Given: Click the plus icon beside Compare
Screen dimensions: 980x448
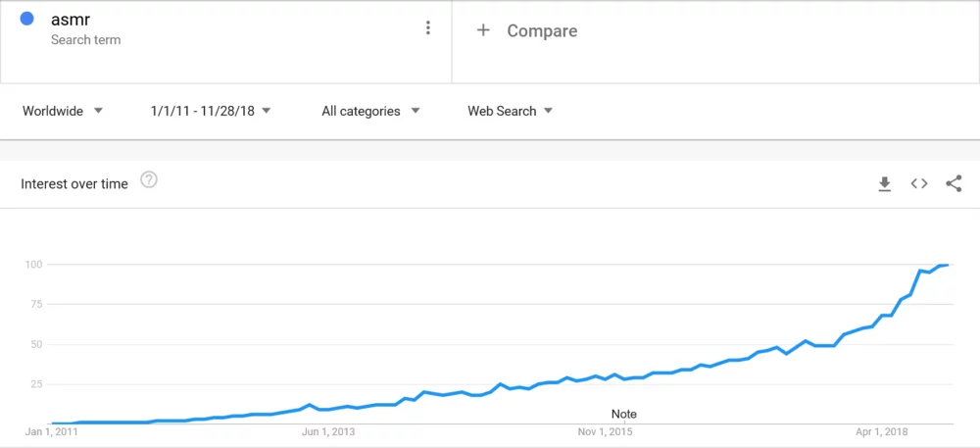Looking at the screenshot, I should (x=482, y=30).
